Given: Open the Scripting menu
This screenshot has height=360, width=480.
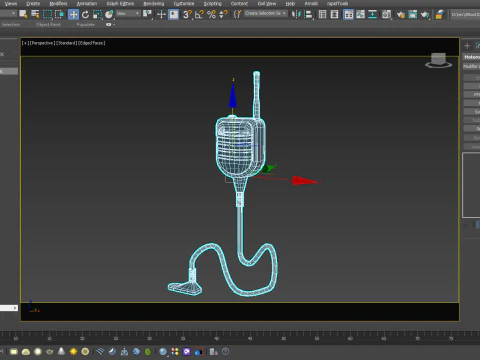Looking at the screenshot, I should tap(213, 4).
